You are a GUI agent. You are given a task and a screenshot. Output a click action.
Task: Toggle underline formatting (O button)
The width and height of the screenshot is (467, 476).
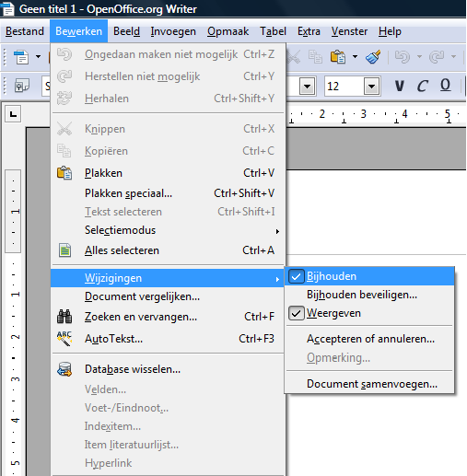[x=445, y=86]
